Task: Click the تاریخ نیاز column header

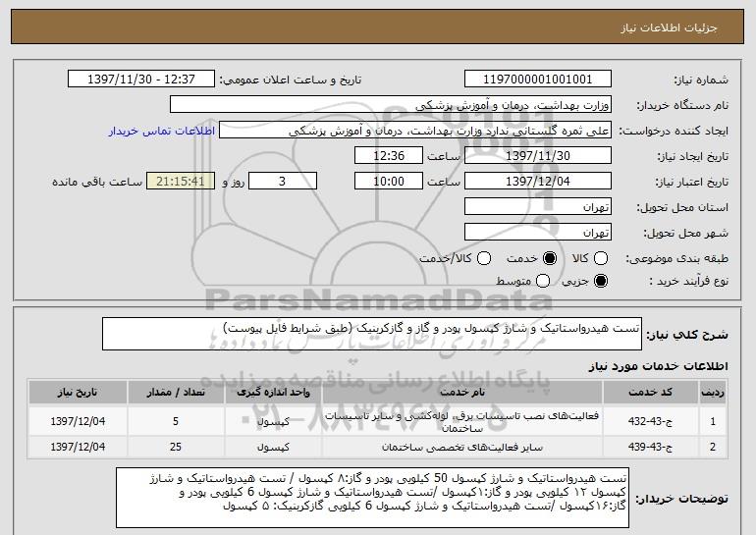Action: click(78, 393)
